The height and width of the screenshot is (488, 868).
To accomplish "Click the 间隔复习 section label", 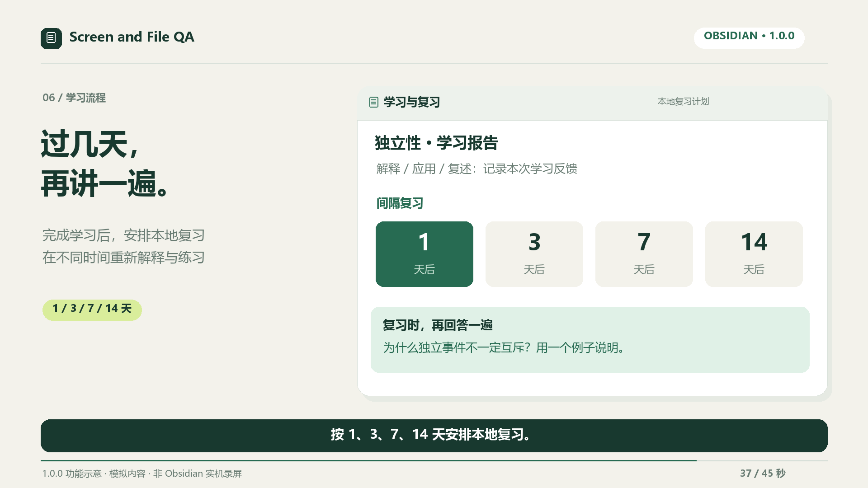I will [400, 203].
